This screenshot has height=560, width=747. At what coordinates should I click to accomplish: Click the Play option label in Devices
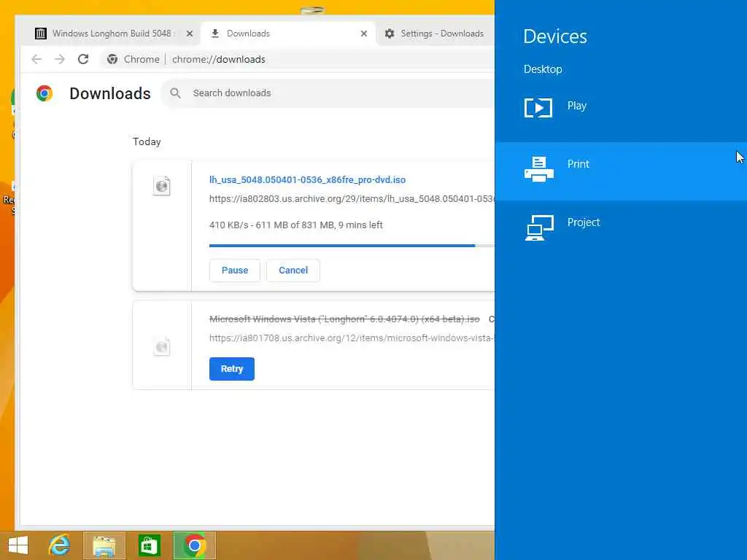576,106
